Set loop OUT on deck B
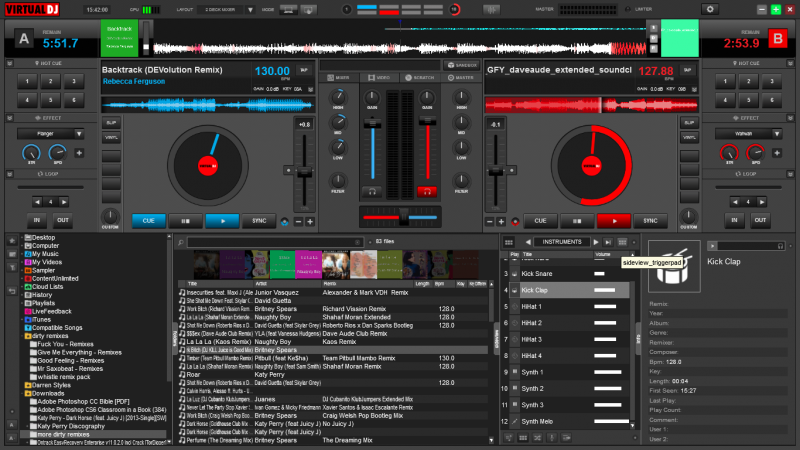 point(760,220)
